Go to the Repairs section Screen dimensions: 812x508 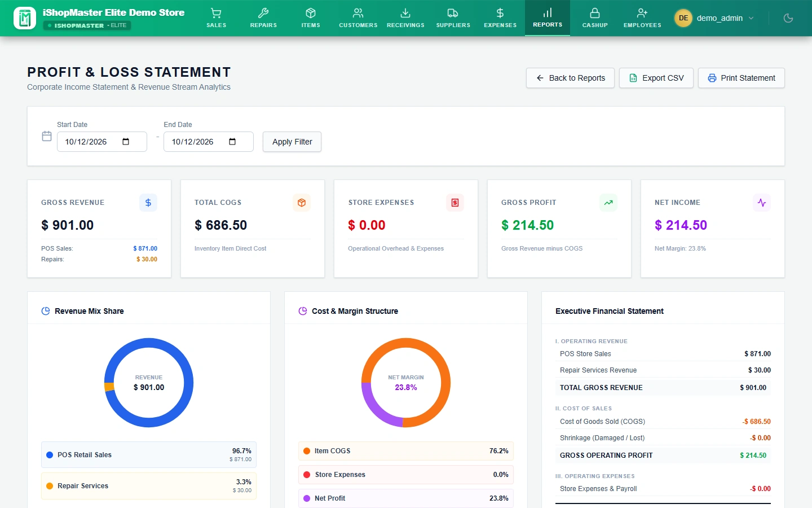click(x=263, y=18)
